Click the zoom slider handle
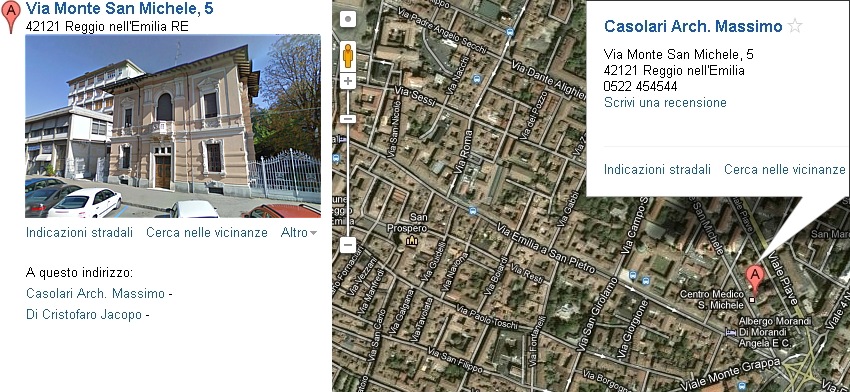Viewport: 850px width, 392px height. 348,119
